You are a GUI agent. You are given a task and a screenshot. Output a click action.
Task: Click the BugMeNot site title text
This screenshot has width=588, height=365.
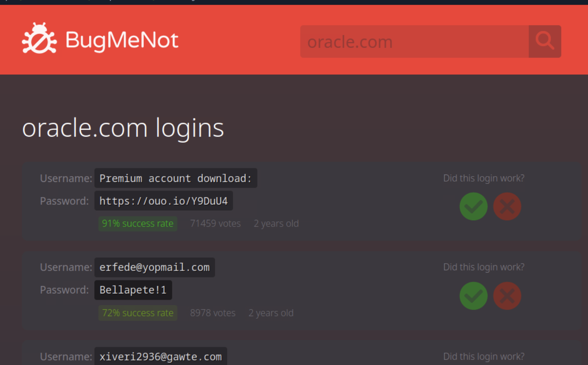(x=122, y=40)
